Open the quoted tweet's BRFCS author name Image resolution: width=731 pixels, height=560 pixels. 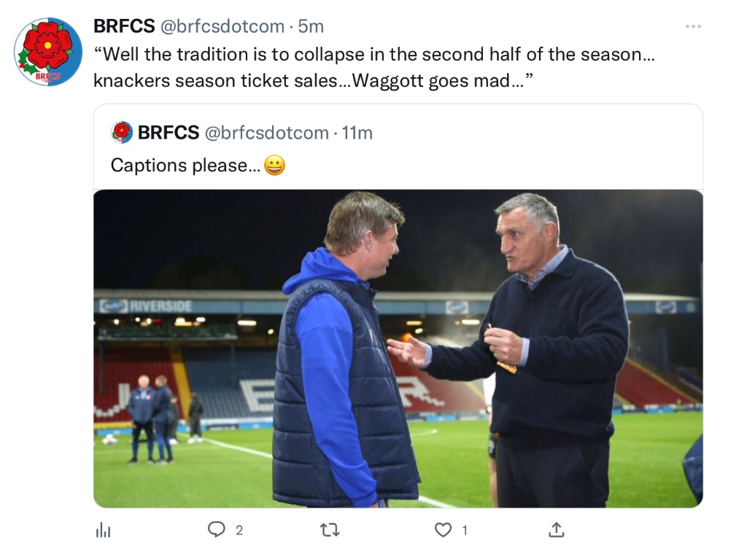click(168, 133)
